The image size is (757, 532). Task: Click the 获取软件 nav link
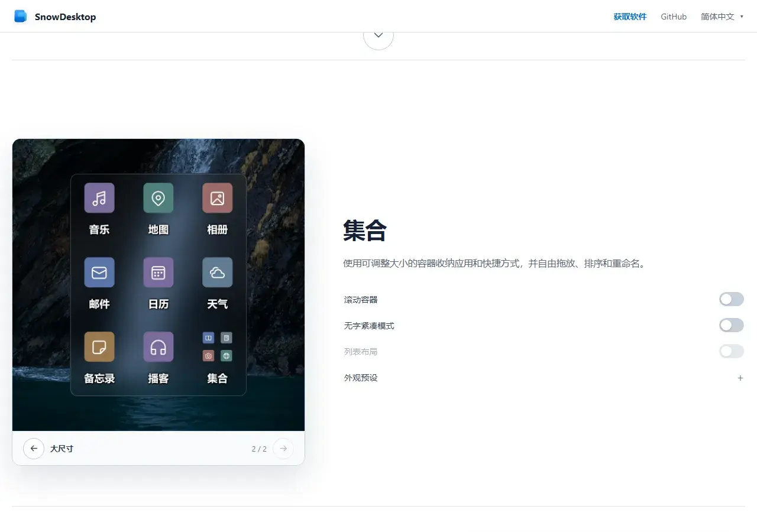point(630,17)
